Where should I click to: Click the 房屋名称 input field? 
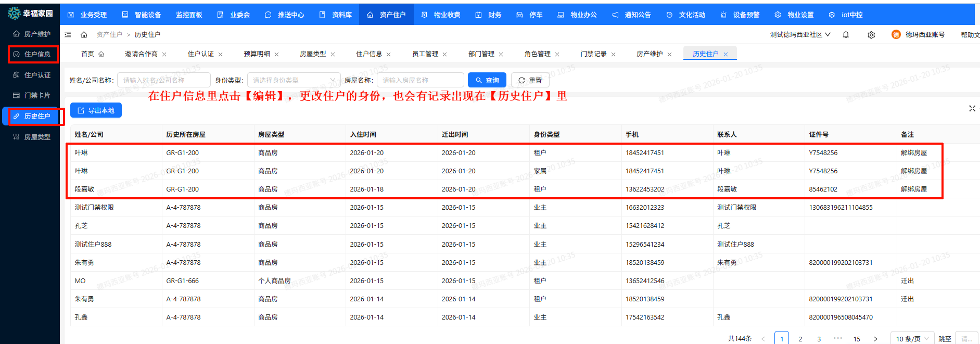pos(420,80)
